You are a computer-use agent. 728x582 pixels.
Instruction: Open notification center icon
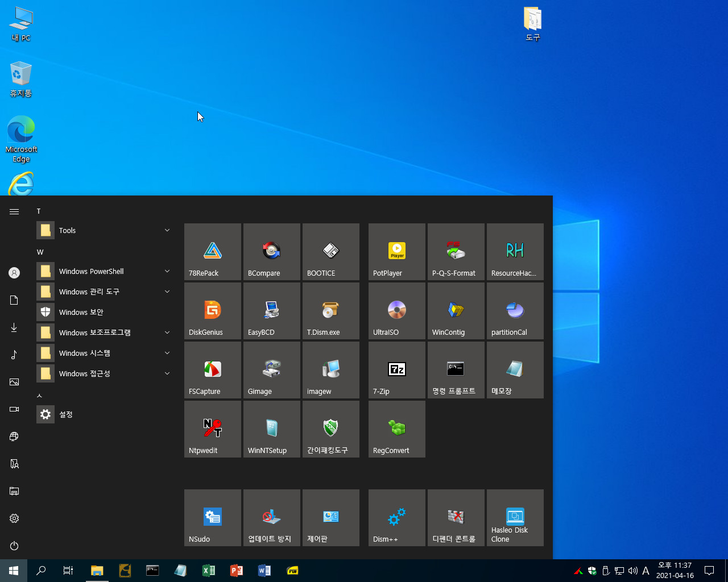(709, 571)
